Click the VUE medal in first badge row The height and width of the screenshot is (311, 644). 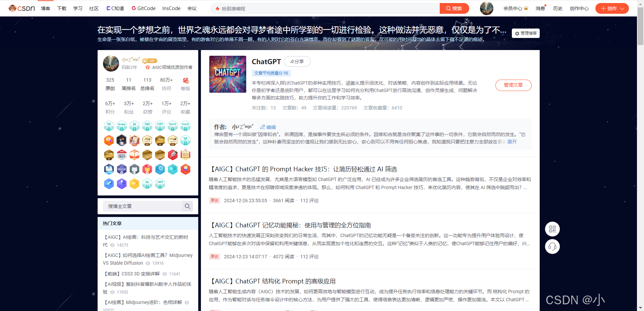pos(109,126)
